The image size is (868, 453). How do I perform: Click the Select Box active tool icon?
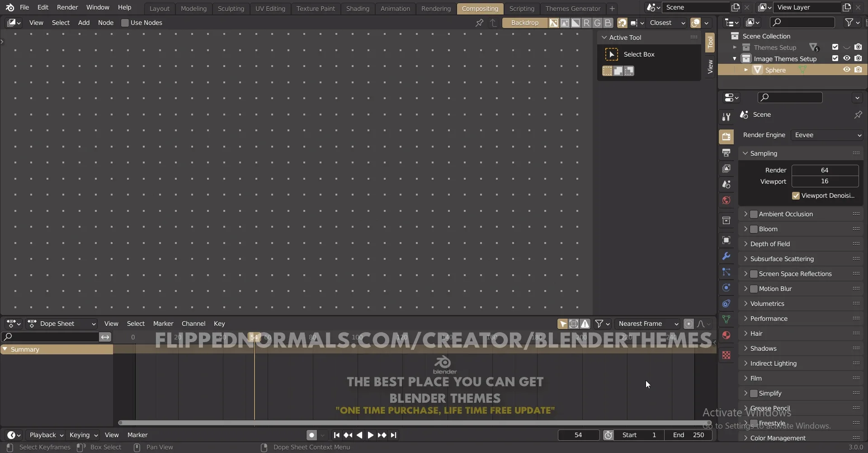611,54
